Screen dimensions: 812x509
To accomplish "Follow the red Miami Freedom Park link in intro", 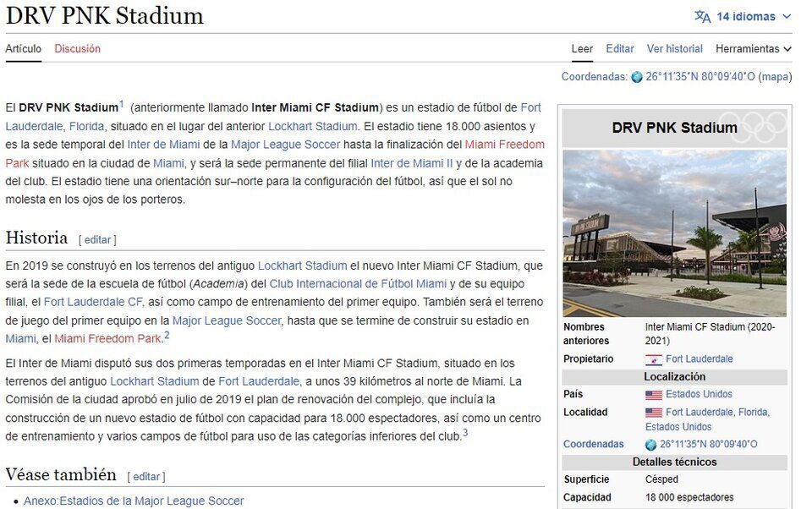I will [x=504, y=145].
